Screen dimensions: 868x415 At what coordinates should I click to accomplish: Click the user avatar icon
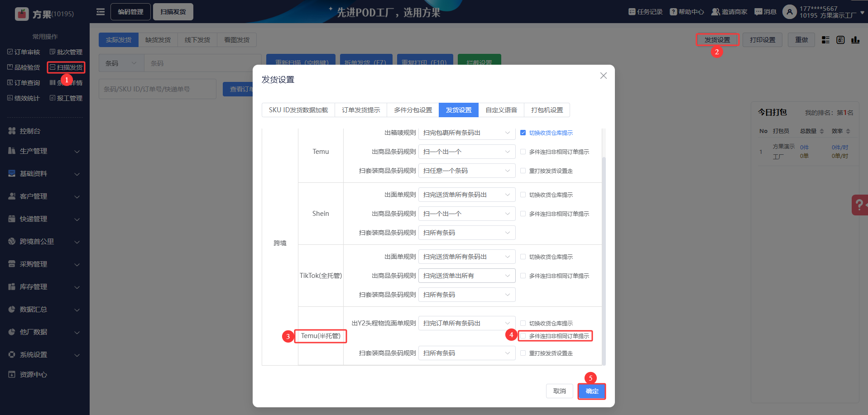[789, 12]
